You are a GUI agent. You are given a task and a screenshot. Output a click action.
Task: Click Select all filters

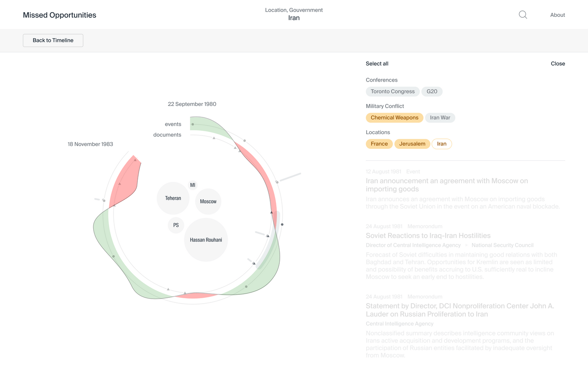coord(377,64)
